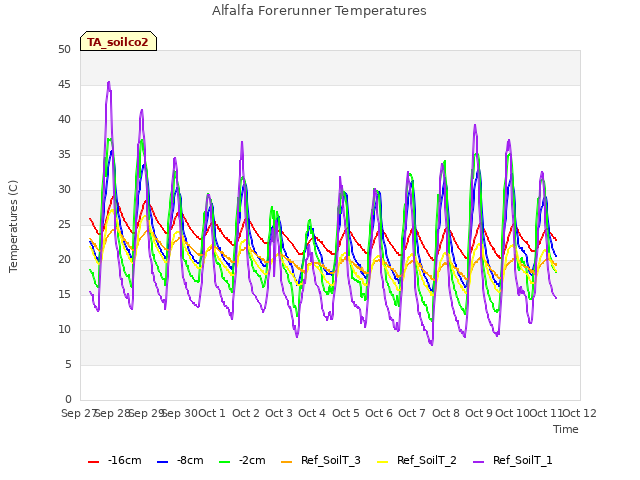Click the chart title Alfalfa Forerunner Temperatures

[319, 11]
